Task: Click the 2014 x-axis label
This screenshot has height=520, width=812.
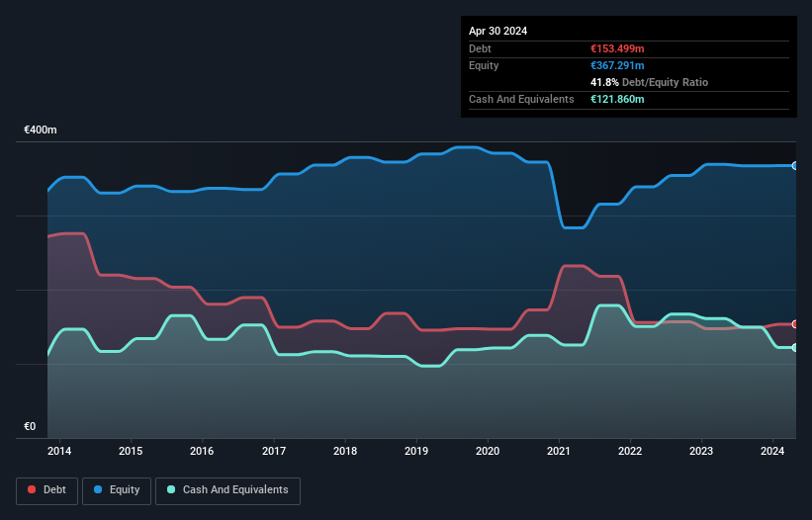Action: (59, 451)
